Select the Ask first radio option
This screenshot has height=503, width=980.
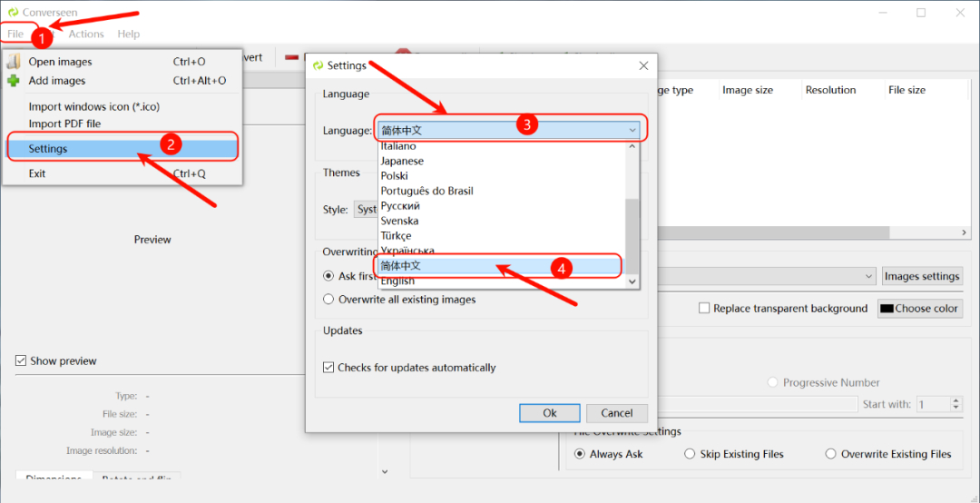pyautogui.click(x=328, y=276)
